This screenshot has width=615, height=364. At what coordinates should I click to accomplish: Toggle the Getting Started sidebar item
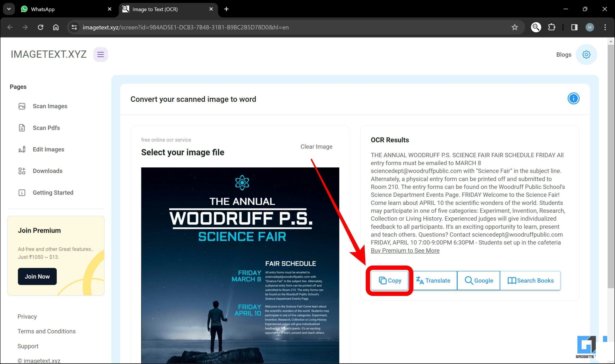point(53,192)
